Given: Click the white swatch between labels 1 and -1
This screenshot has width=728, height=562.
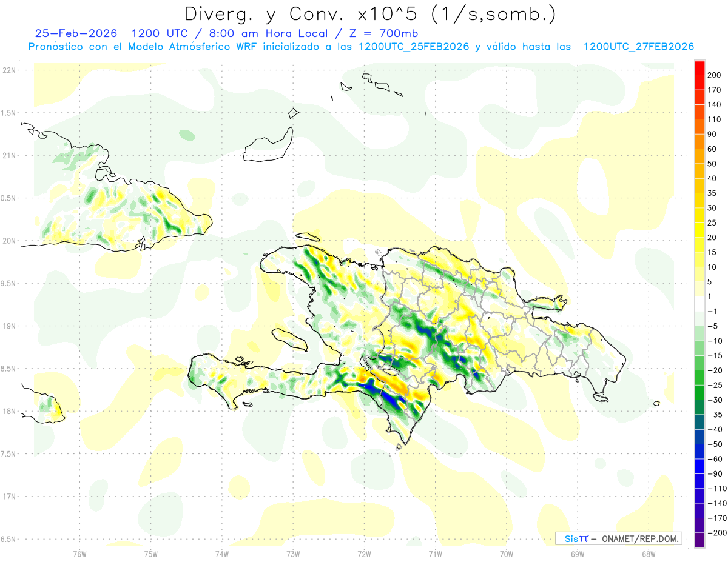Looking at the screenshot, I should point(700,304).
